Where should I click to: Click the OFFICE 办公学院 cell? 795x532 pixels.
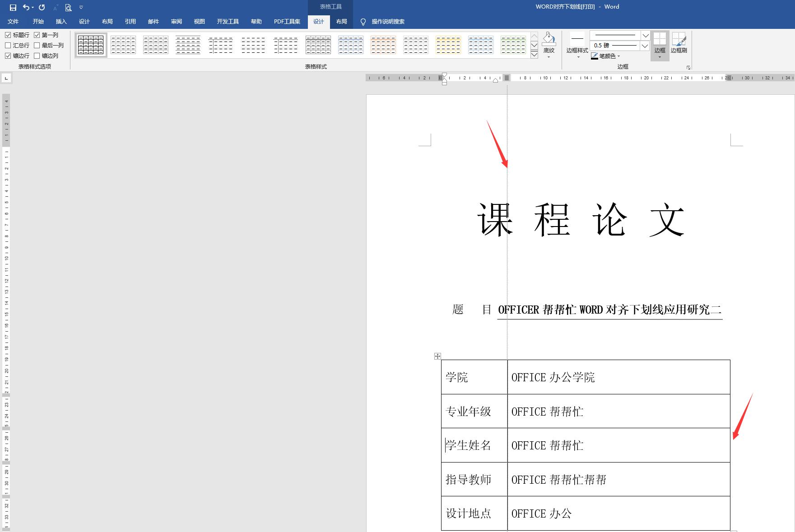(x=619, y=377)
